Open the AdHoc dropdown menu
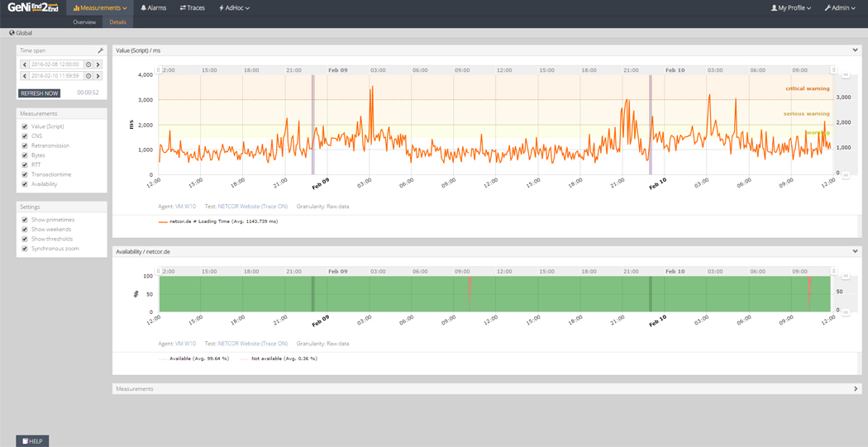This screenshot has width=868, height=447. coord(234,7)
